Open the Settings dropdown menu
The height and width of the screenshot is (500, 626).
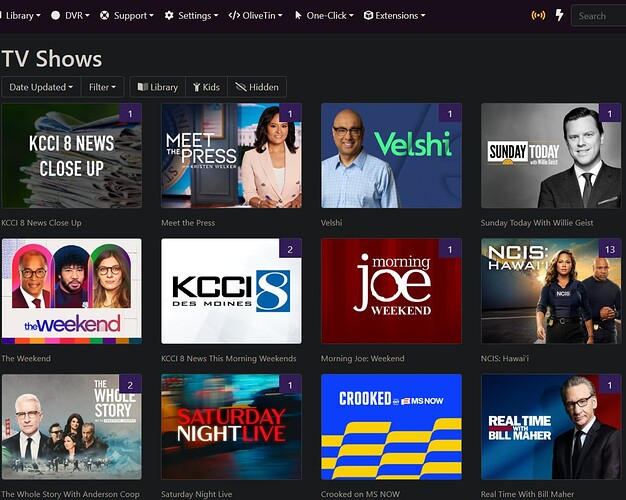pos(192,16)
